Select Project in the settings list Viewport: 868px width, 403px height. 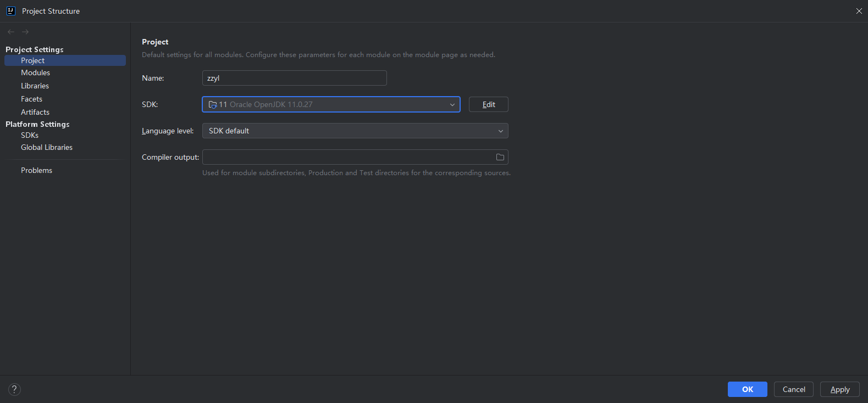click(x=65, y=60)
